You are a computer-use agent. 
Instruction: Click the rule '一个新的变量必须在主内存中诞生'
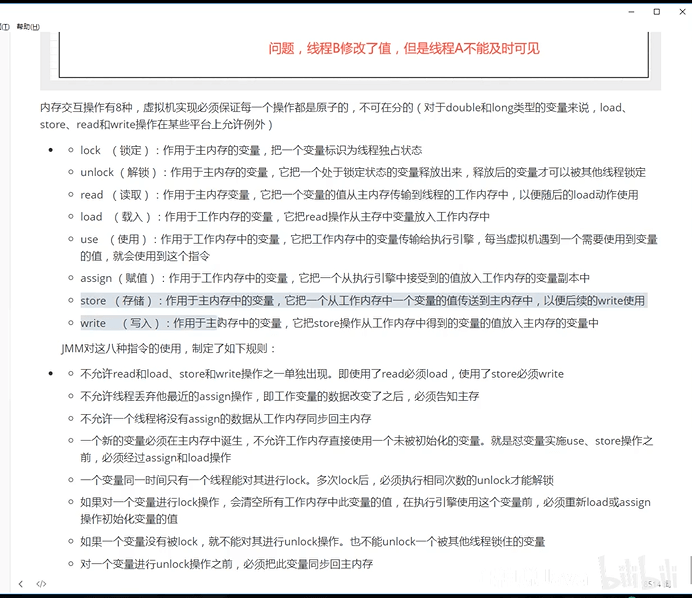366,449
